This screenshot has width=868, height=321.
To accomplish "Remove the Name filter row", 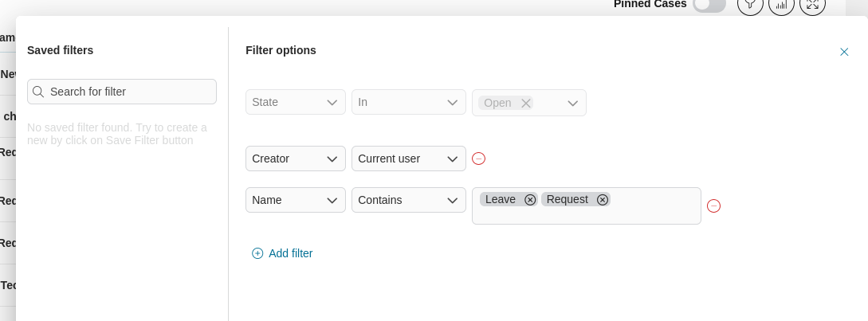I will pos(714,206).
